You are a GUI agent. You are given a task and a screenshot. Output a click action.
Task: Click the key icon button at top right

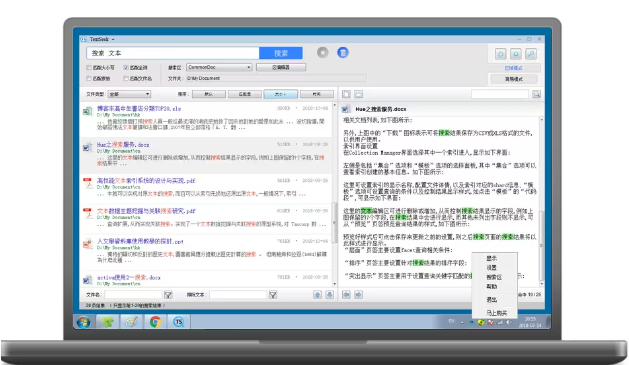pos(531,54)
